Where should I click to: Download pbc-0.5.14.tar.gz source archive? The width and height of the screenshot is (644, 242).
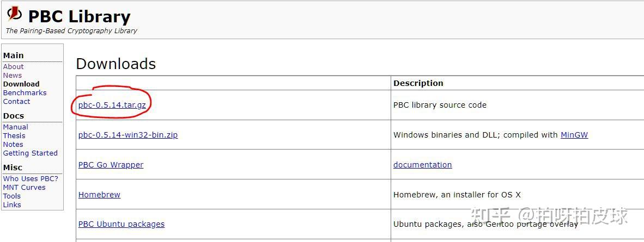[x=112, y=105]
